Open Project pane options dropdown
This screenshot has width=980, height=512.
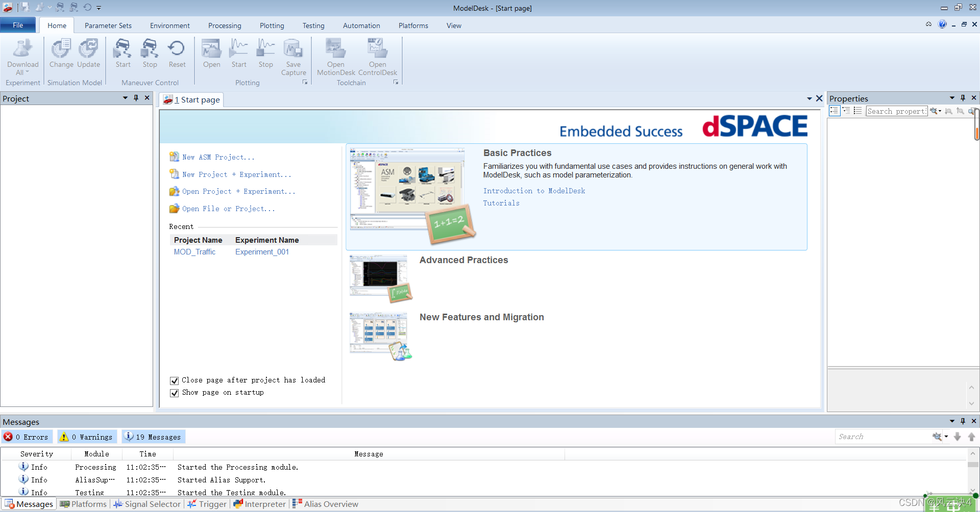(125, 98)
